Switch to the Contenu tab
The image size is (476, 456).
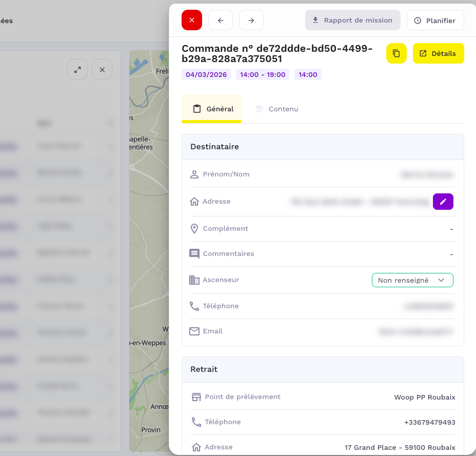283,109
